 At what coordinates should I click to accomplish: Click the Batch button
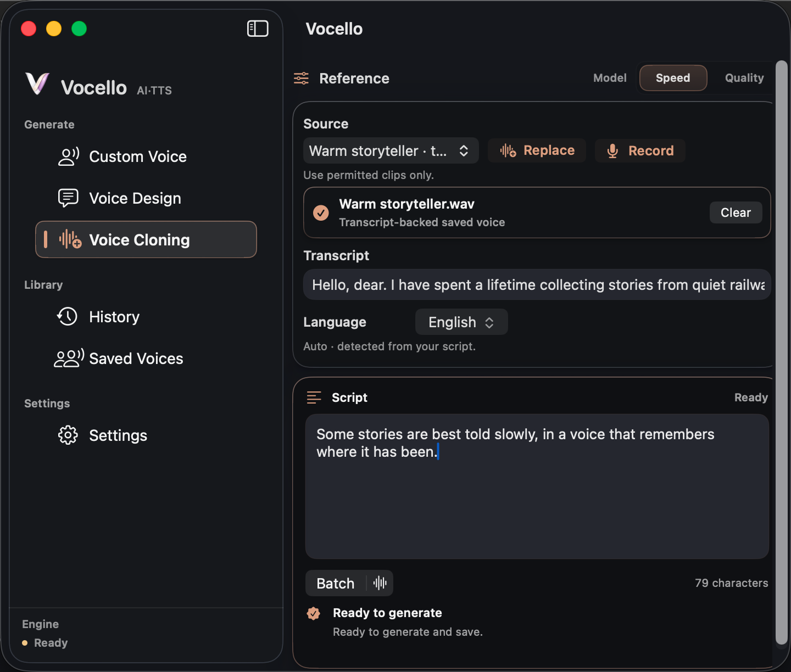[336, 583]
